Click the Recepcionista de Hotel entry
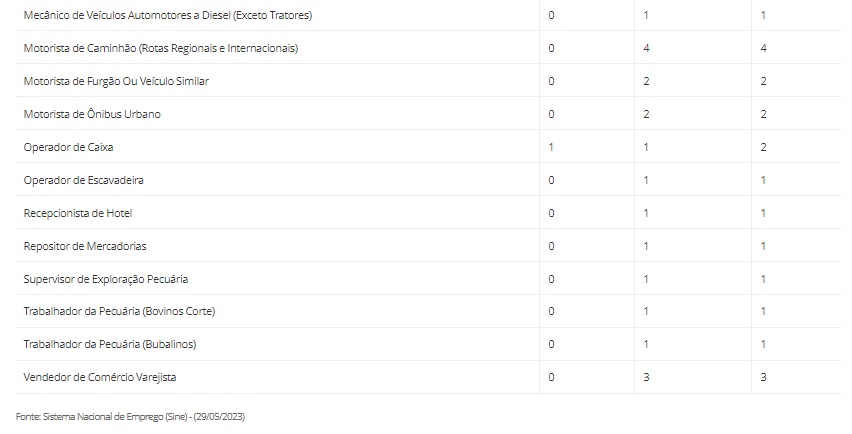The width and height of the screenshot is (852, 434). 78,213
